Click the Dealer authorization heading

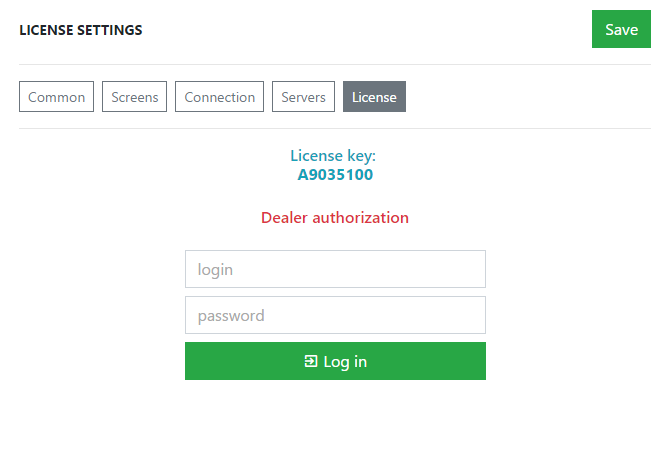335,218
